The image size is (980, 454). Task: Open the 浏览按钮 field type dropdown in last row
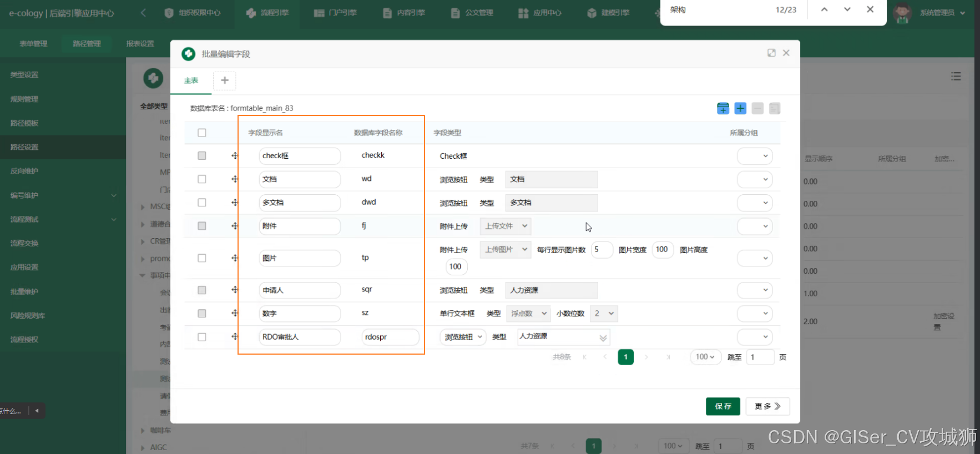pos(463,337)
